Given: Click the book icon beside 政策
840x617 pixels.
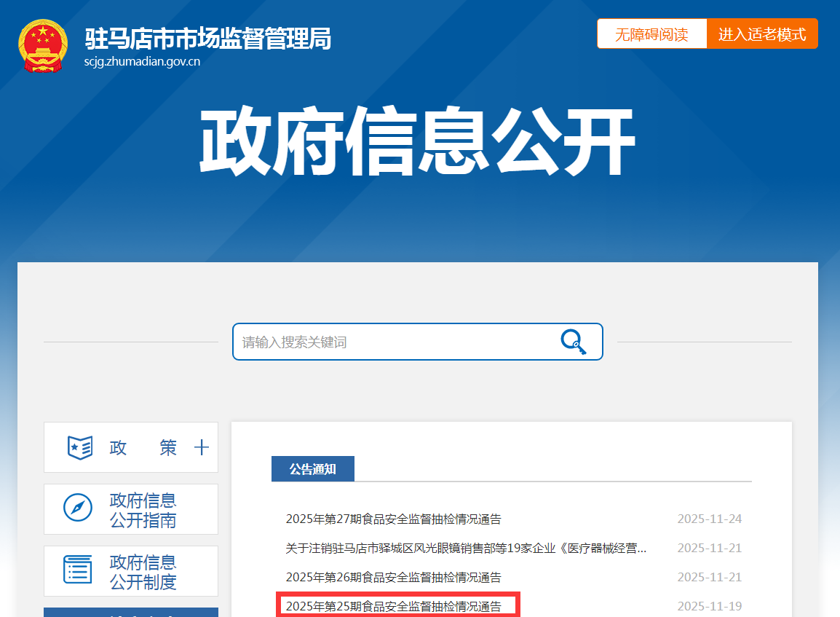Looking at the screenshot, I should tap(79, 447).
